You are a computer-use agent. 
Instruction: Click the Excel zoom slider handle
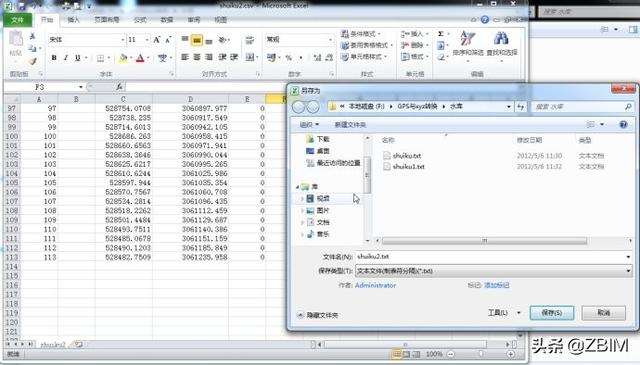tap(481, 354)
